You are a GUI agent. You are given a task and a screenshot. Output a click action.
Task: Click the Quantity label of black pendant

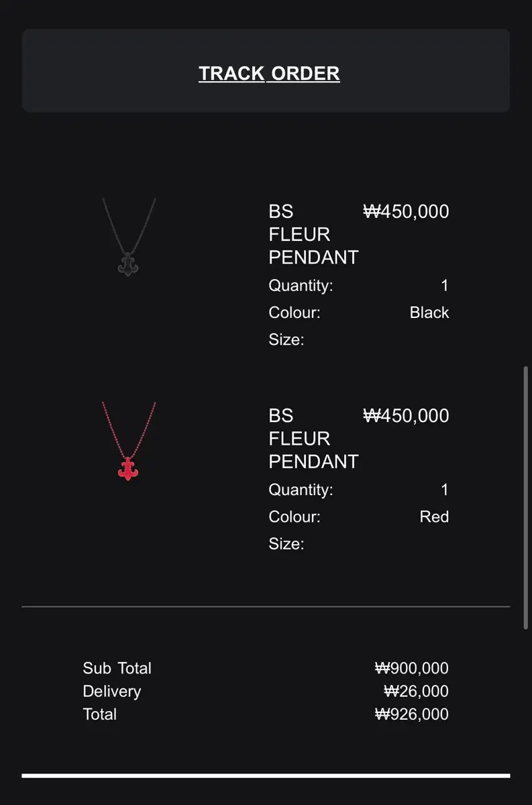pyautogui.click(x=301, y=286)
